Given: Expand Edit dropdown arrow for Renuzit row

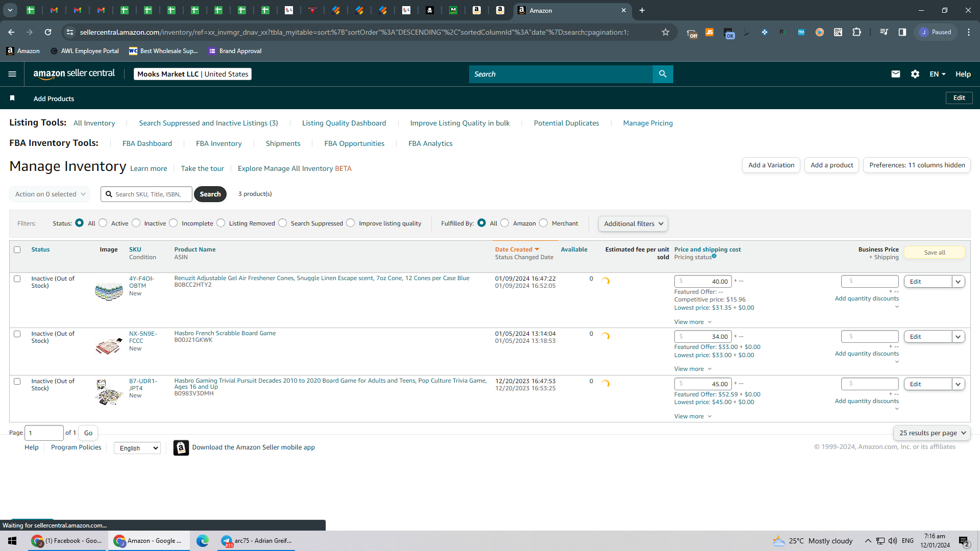Looking at the screenshot, I should pyautogui.click(x=959, y=282).
